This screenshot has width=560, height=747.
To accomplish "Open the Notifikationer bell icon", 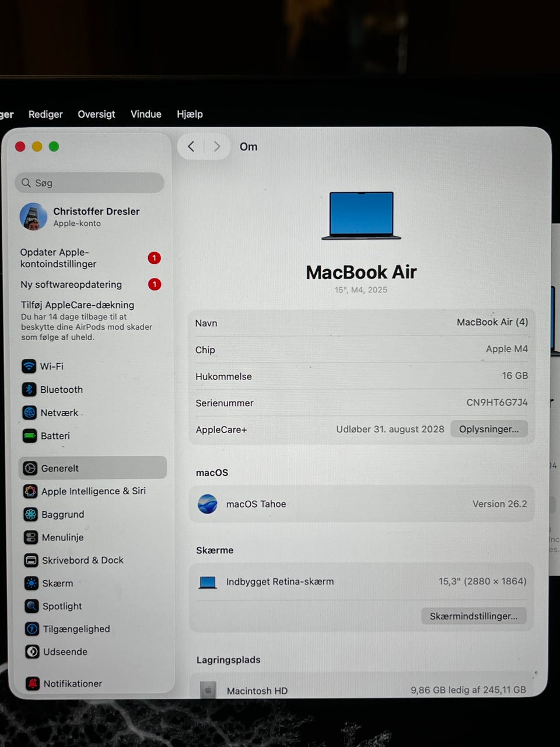I will pyautogui.click(x=33, y=683).
